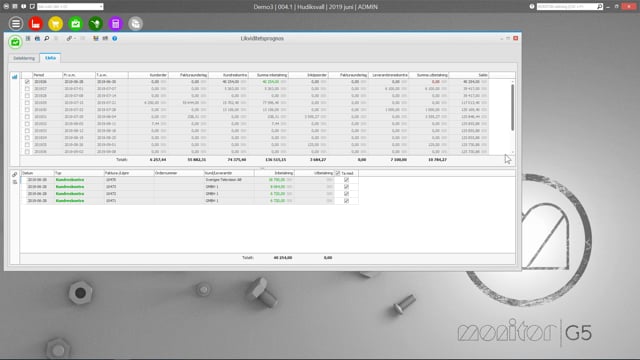
Task: Sort by the Inköpsorder column header
Action: click(x=309, y=75)
